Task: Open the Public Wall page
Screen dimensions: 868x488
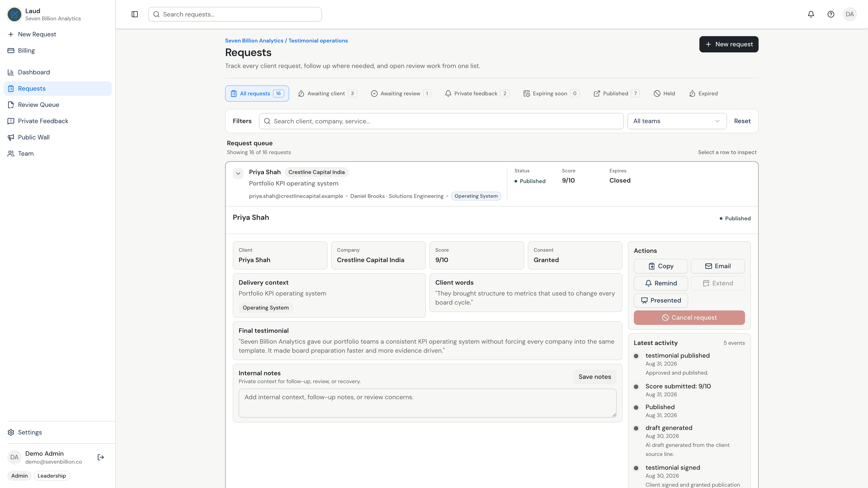Action: click(58, 137)
